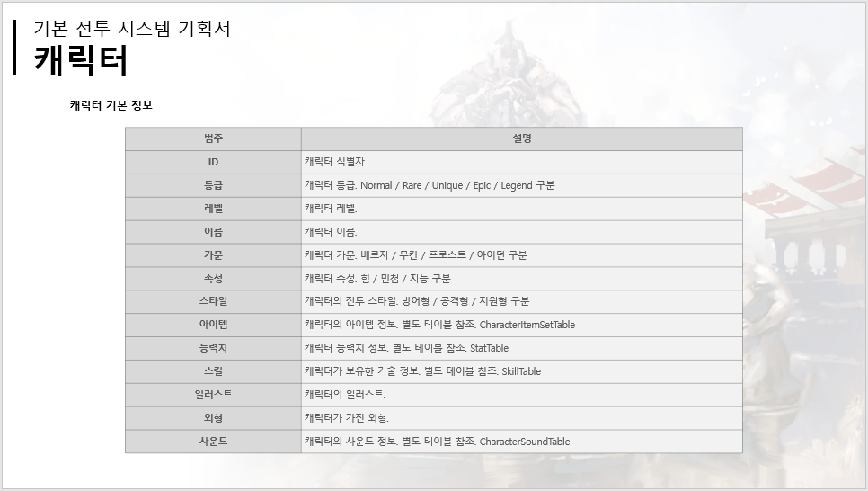Click the SkillTable description cell
Screen dimensions: 868x491
[521, 371]
